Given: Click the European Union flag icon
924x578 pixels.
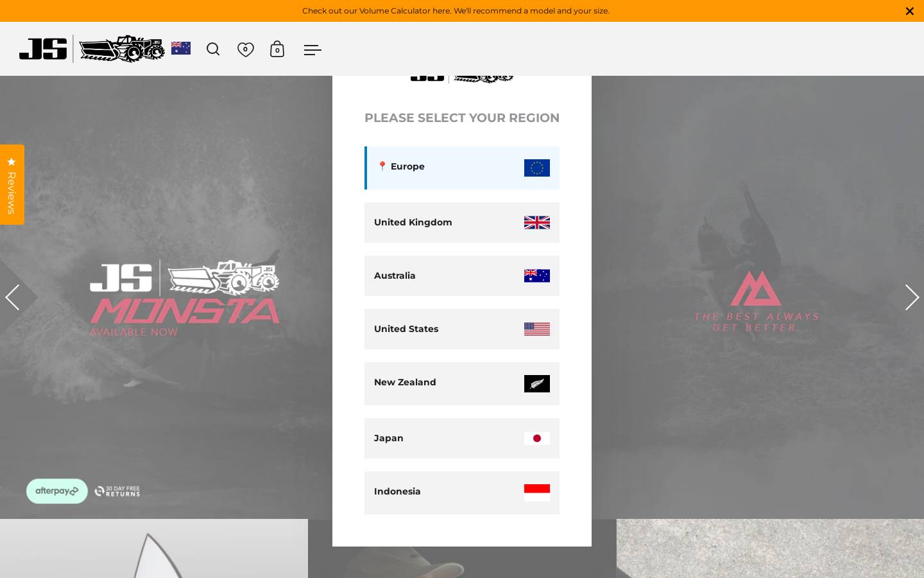Looking at the screenshot, I should (537, 168).
